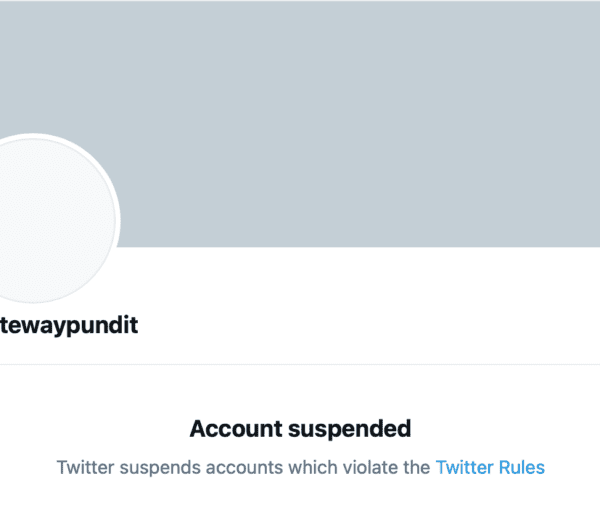Click the divider line below username
This screenshot has width=600, height=512.
300,364
